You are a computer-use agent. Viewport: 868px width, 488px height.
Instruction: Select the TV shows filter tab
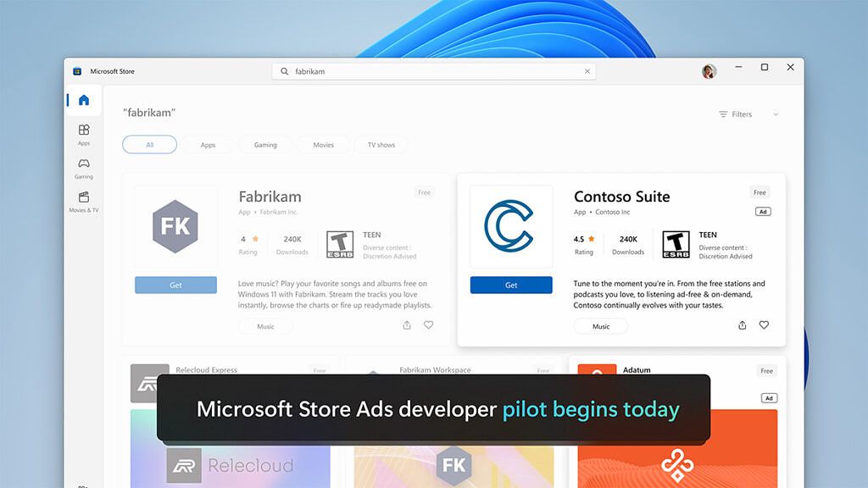pyautogui.click(x=381, y=144)
